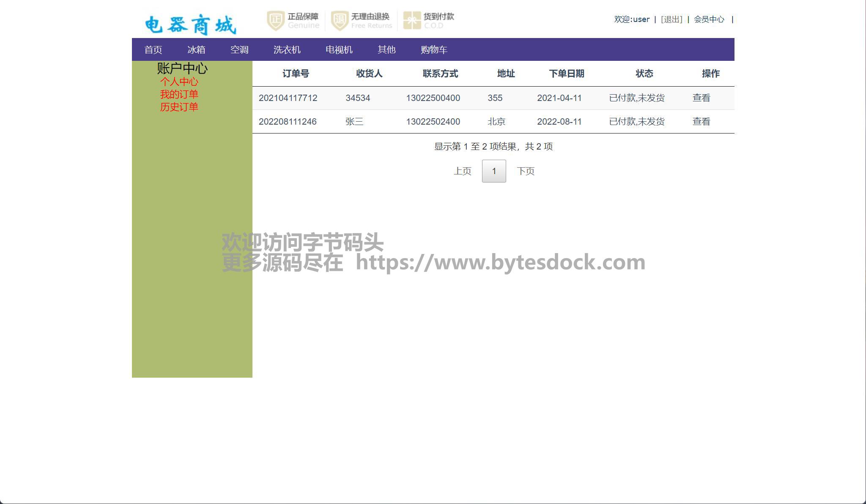Viewport: 866px width, 504px height.
Task: Go to the 其他 category
Action: (386, 50)
